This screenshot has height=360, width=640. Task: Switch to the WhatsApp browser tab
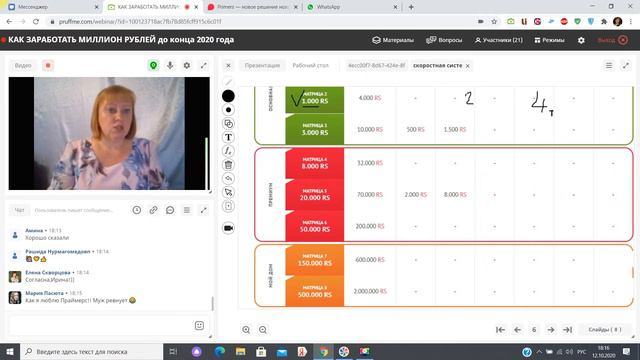[351, 7]
